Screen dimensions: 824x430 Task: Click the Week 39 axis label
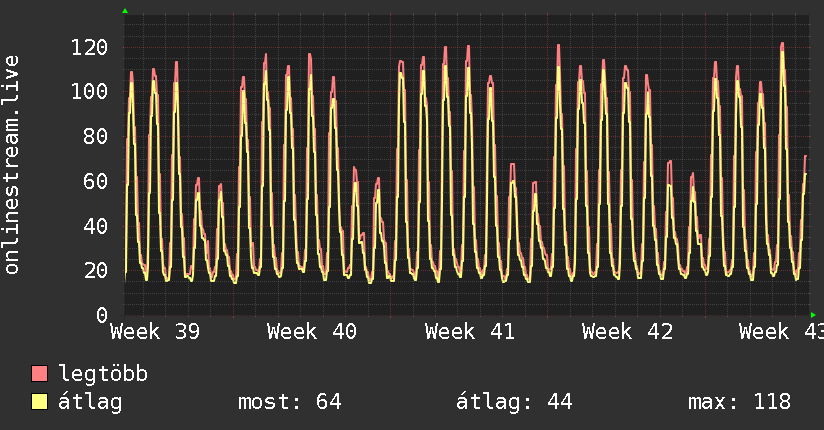click(x=155, y=332)
